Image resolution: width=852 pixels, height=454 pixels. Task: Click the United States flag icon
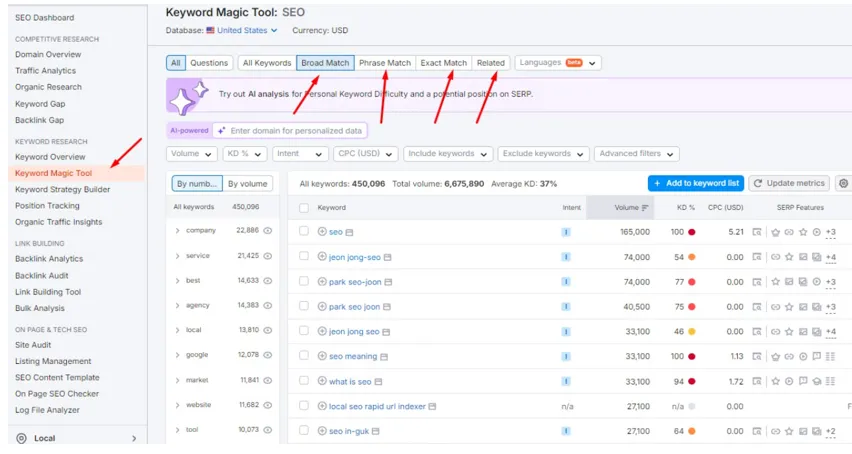coord(210,30)
